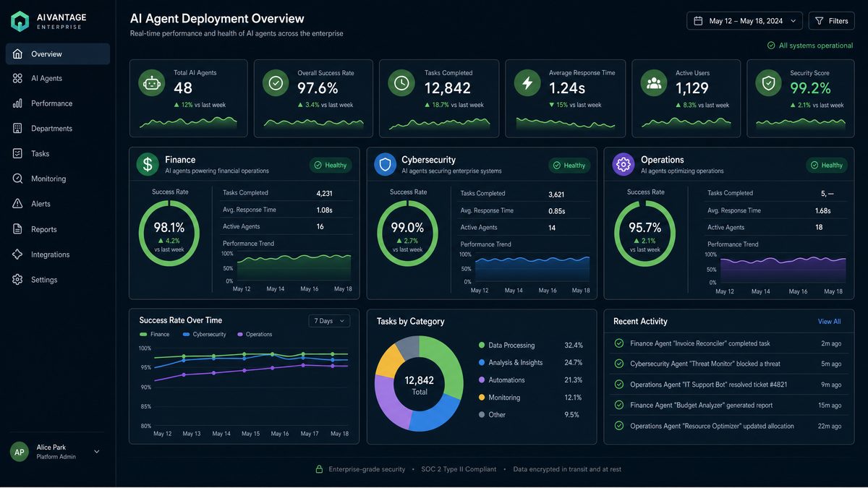Click the Finance Healthy status badge
868x488 pixels.
[331, 165]
